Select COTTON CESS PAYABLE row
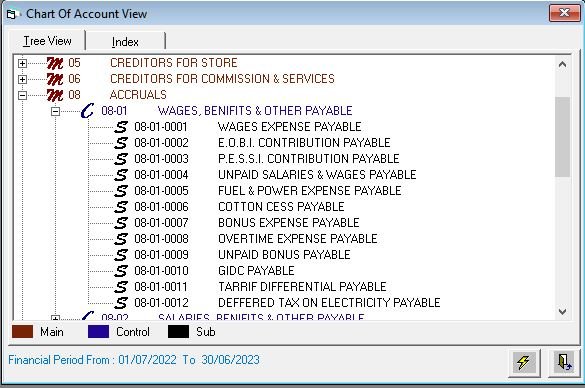This screenshot has width=585, height=388. click(281, 207)
